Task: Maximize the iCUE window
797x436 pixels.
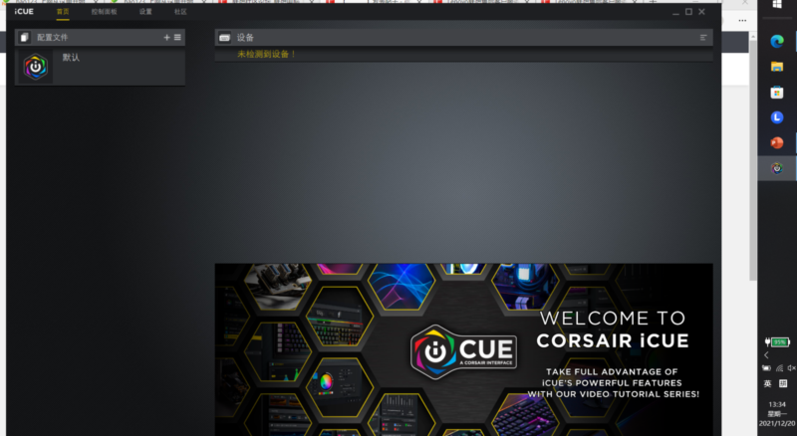Action: coord(688,12)
